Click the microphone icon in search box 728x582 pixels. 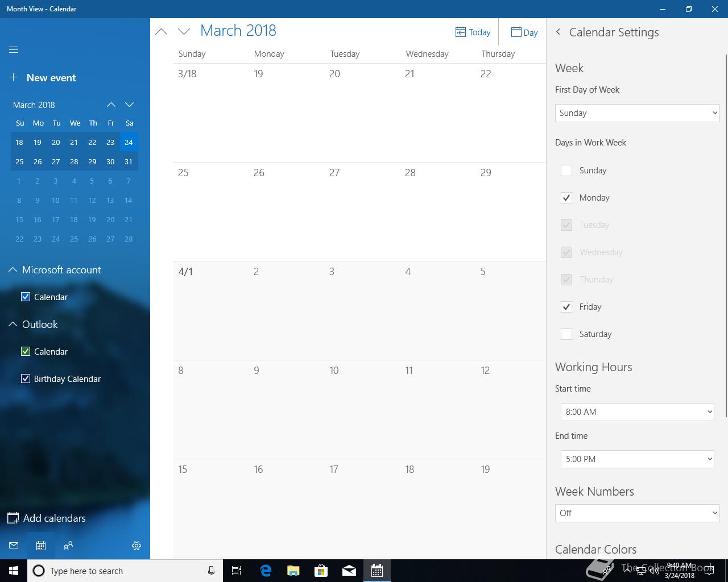(x=211, y=571)
